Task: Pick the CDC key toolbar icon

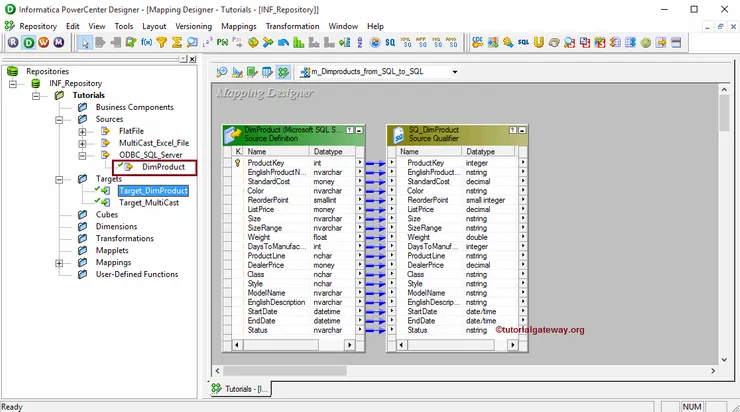Action: click(x=478, y=42)
